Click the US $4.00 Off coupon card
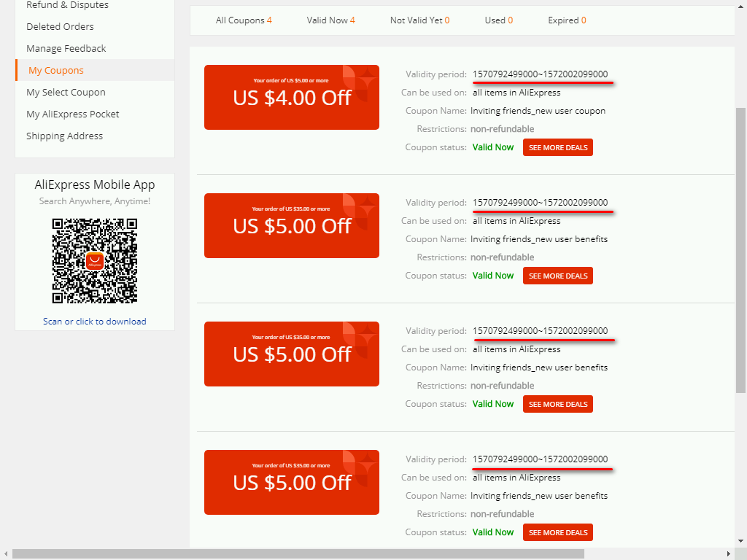This screenshot has width=747, height=560. [292, 97]
